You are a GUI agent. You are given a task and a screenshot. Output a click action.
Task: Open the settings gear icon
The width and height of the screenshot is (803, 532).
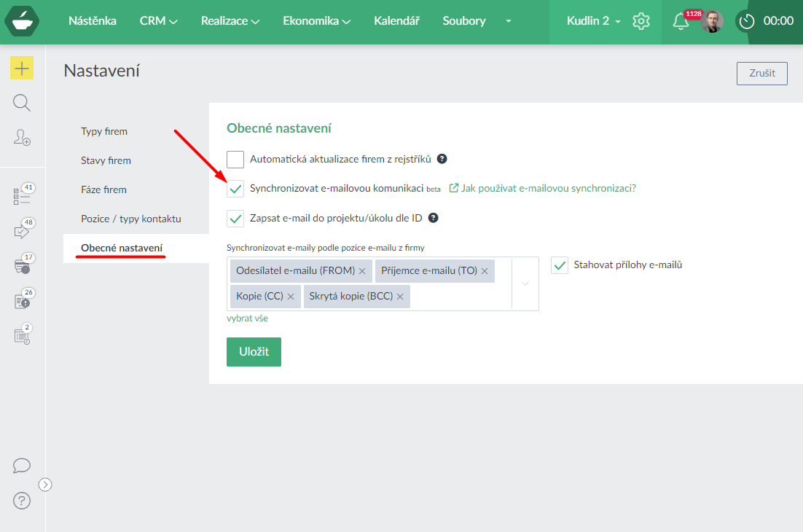pos(641,21)
